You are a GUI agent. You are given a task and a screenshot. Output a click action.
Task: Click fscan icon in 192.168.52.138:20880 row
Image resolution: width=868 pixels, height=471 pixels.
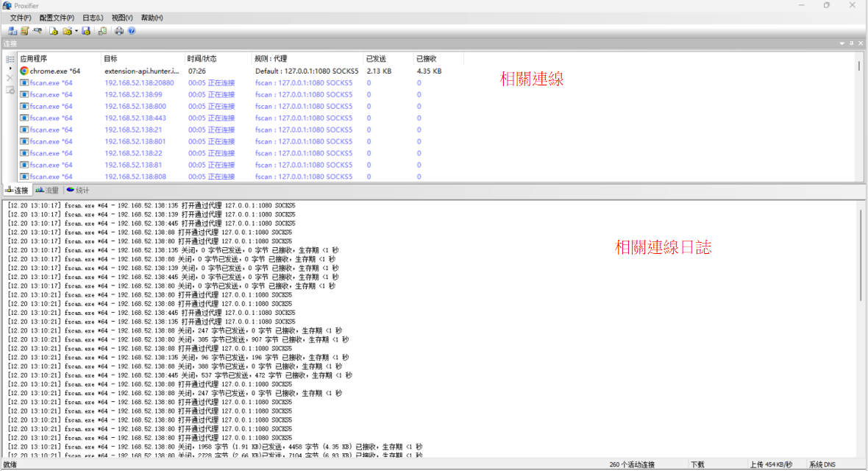pyautogui.click(x=24, y=82)
